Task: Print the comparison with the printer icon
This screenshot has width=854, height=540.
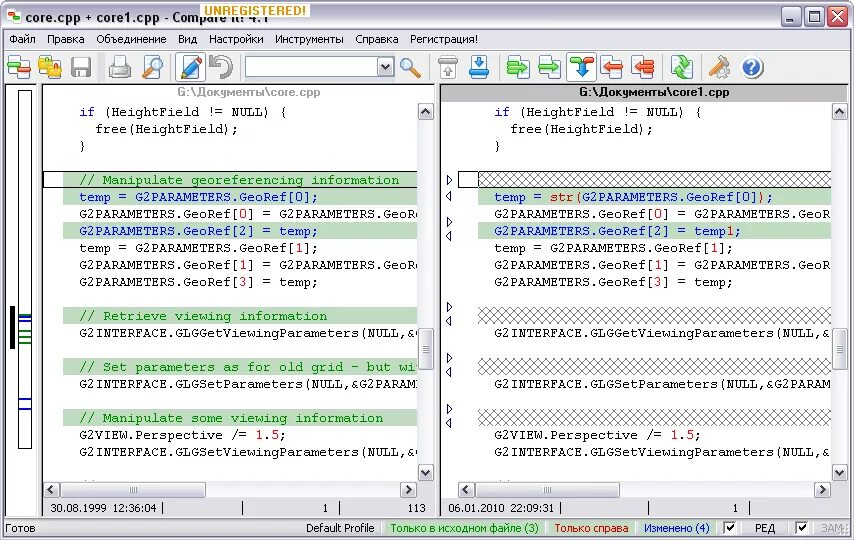Action: coord(120,68)
